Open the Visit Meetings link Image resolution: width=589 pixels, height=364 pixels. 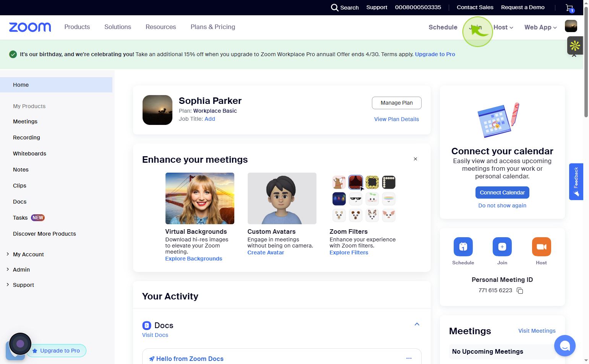tap(537, 331)
